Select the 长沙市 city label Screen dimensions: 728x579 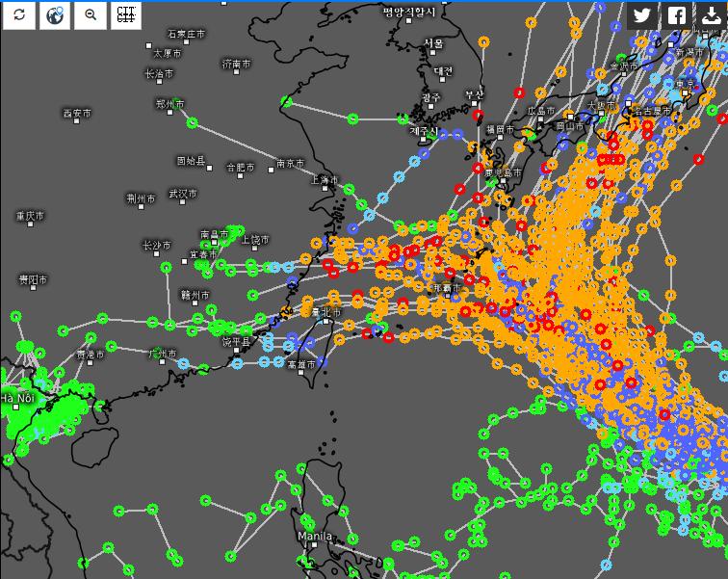click(157, 245)
